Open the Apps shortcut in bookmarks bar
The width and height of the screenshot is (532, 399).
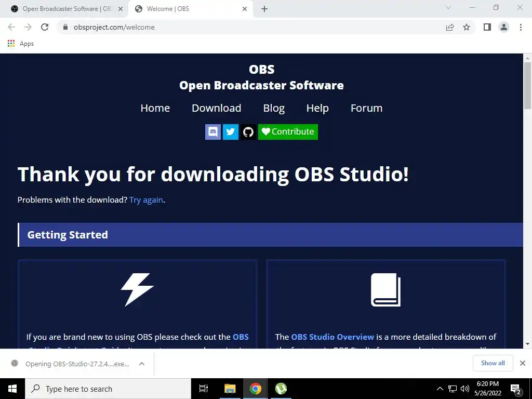coord(21,44)
